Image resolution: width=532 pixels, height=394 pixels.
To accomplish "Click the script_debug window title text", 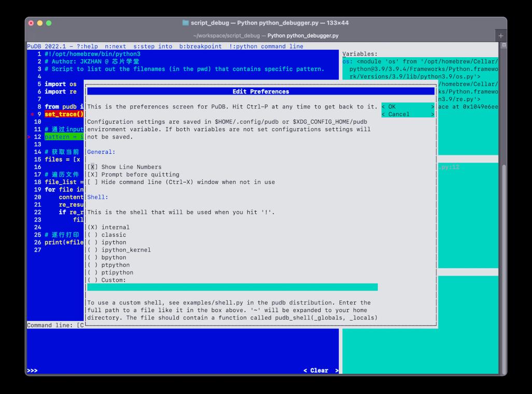I will click(270, 23).
